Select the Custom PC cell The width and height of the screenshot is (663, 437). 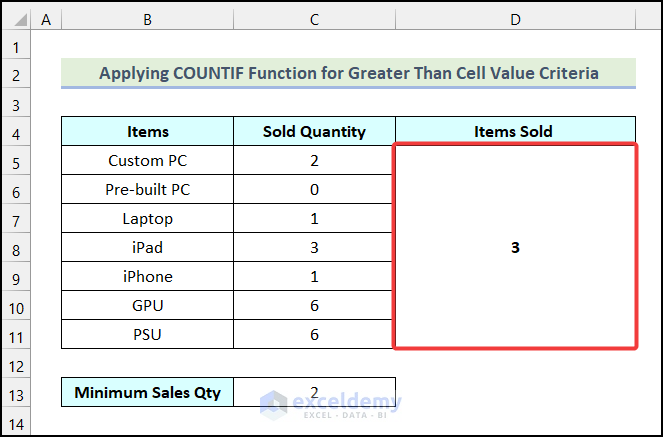[x=148, y=160]
